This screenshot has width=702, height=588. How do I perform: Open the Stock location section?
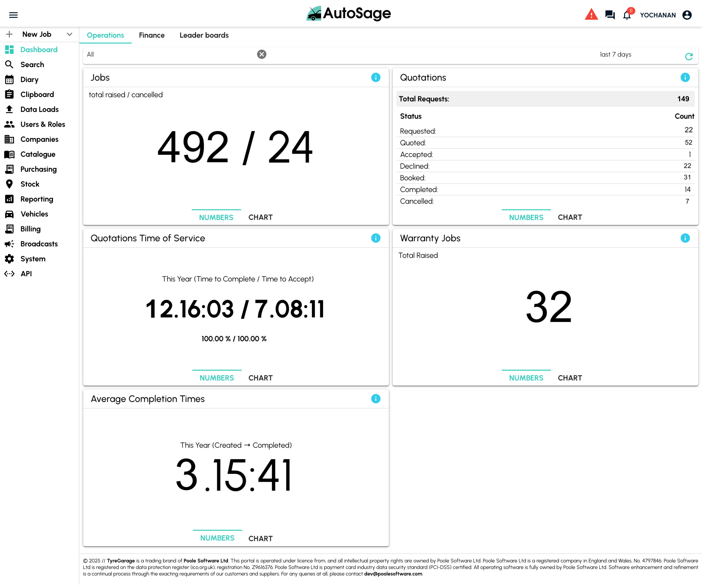pos(29,184)
